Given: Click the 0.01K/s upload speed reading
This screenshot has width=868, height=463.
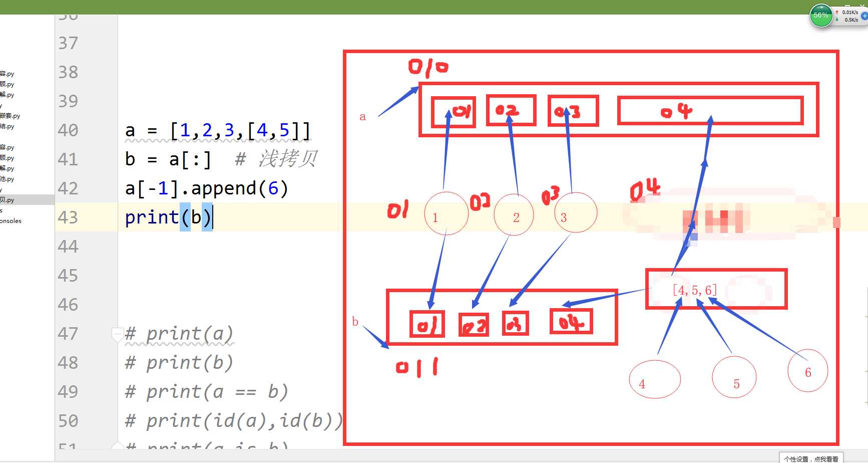Looking at the screenshot, I should click(x=850, y=12).
